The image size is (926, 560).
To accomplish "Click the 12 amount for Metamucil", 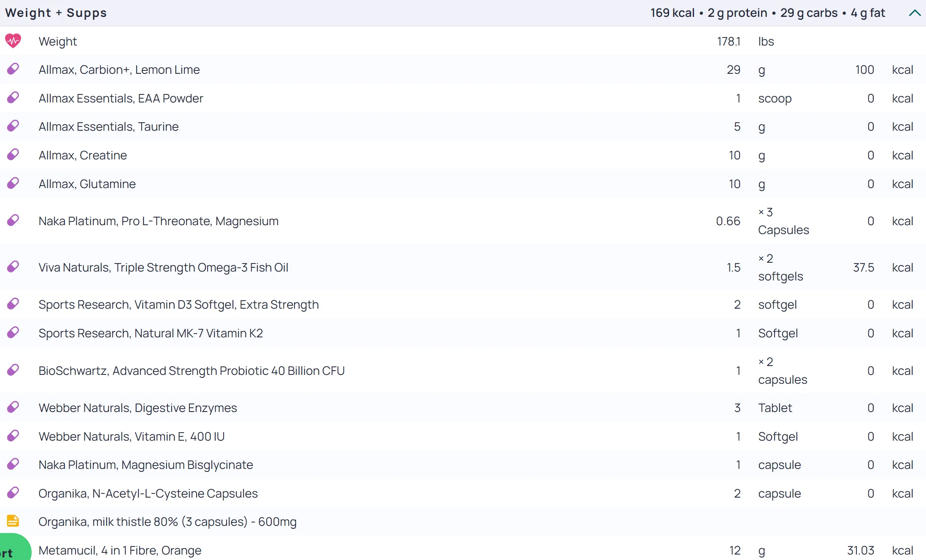I will click(x=735, y=550).
